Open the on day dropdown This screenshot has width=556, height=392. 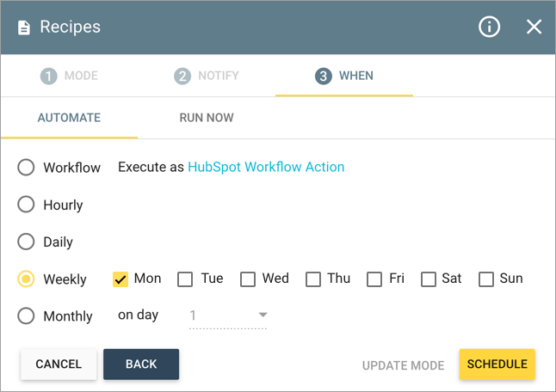(228, 315)
